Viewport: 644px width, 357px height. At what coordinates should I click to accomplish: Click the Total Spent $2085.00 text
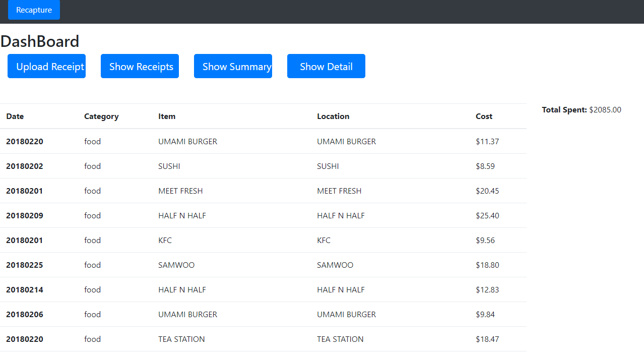(582, 109)
